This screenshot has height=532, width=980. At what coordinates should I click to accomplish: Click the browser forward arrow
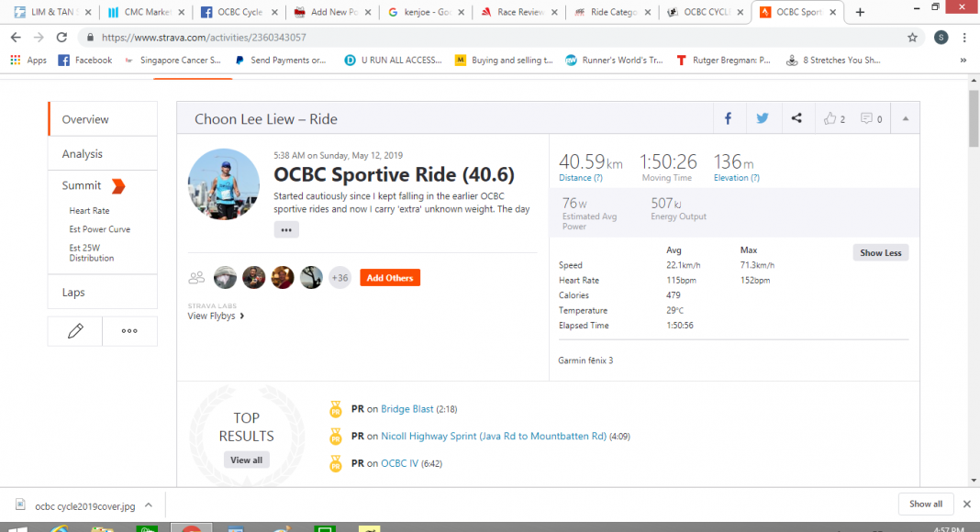39,38
